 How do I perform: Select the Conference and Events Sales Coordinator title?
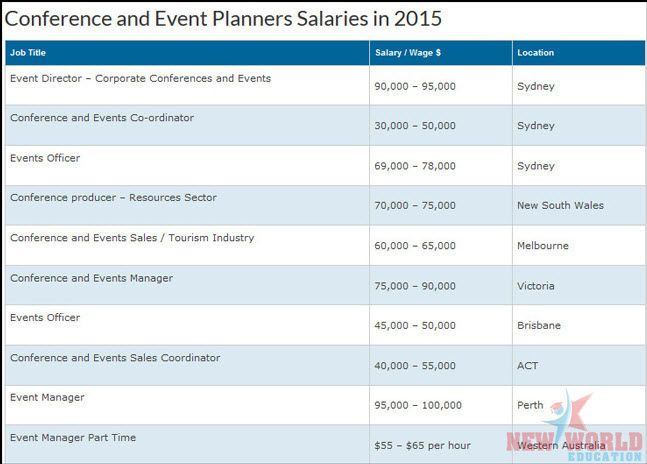(x=115, y=358)
